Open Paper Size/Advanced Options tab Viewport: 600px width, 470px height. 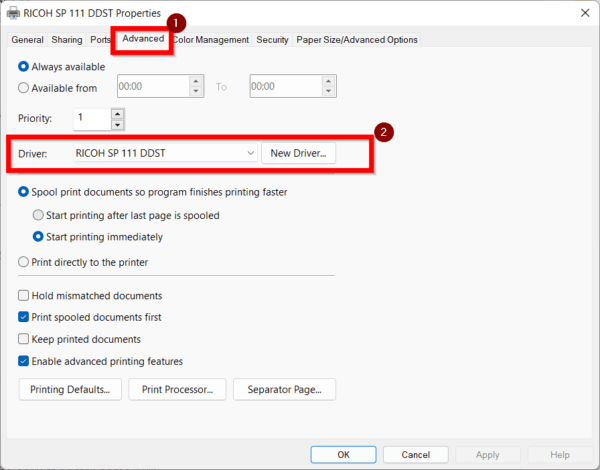click(x=357, y=40)
